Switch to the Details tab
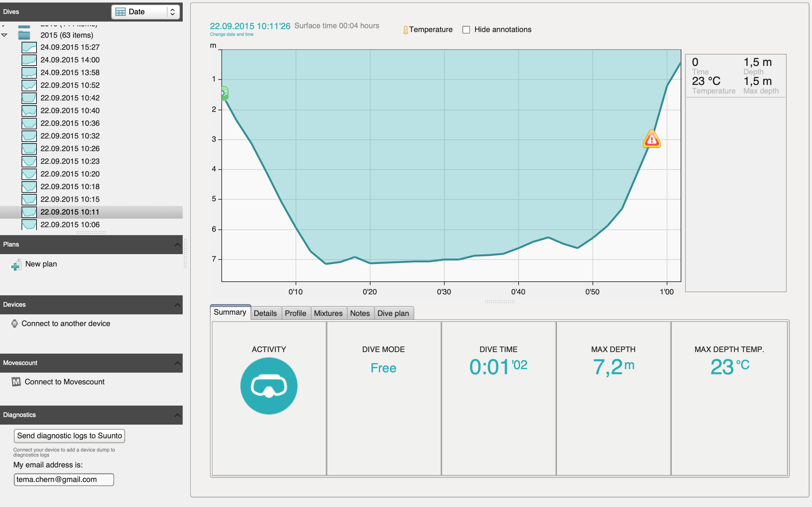The image size is (812, 507). point(265,313)
